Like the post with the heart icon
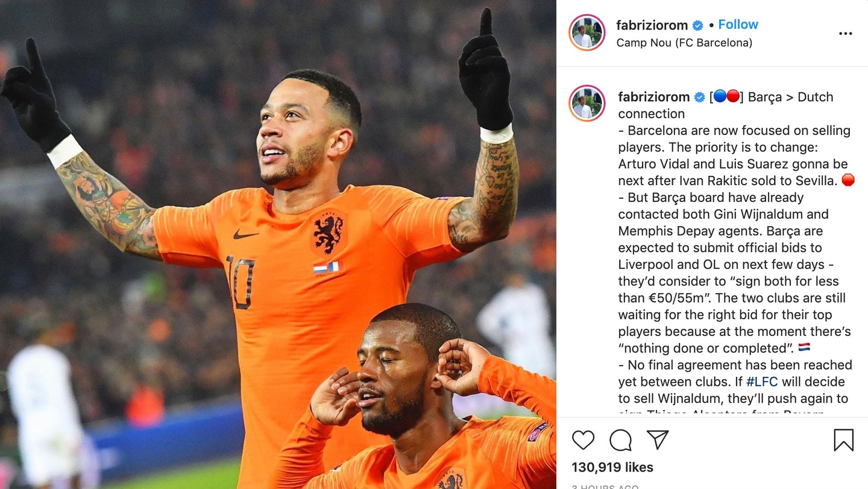Viewport: 868px width, 489px height. (583, 440)
